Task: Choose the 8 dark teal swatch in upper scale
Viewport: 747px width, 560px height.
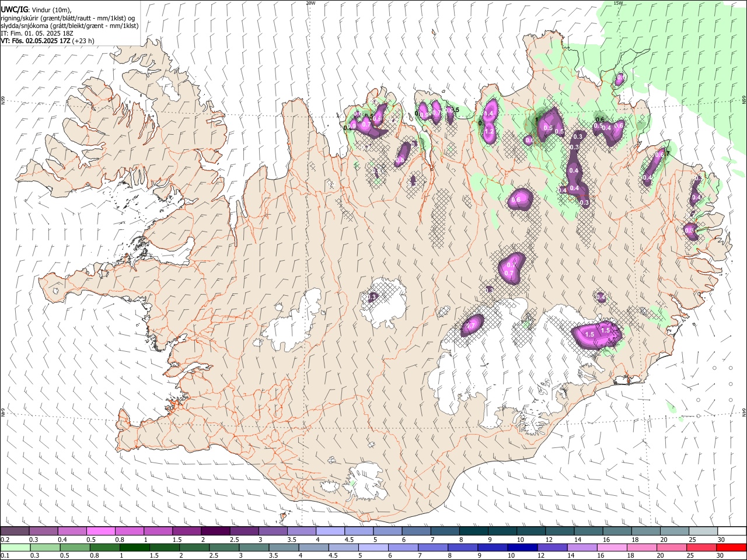Action: tap(474, 531)
